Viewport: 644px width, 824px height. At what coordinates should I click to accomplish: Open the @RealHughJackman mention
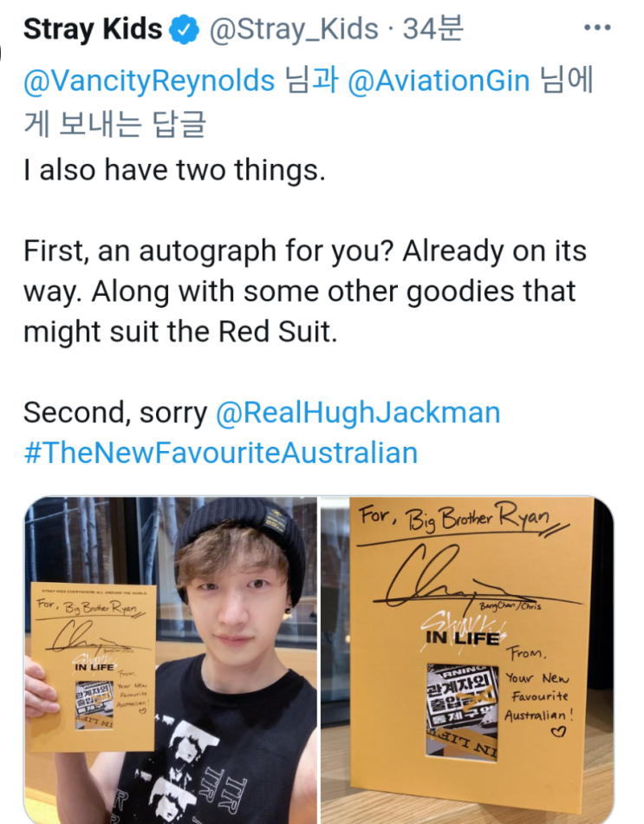point(358,413)
